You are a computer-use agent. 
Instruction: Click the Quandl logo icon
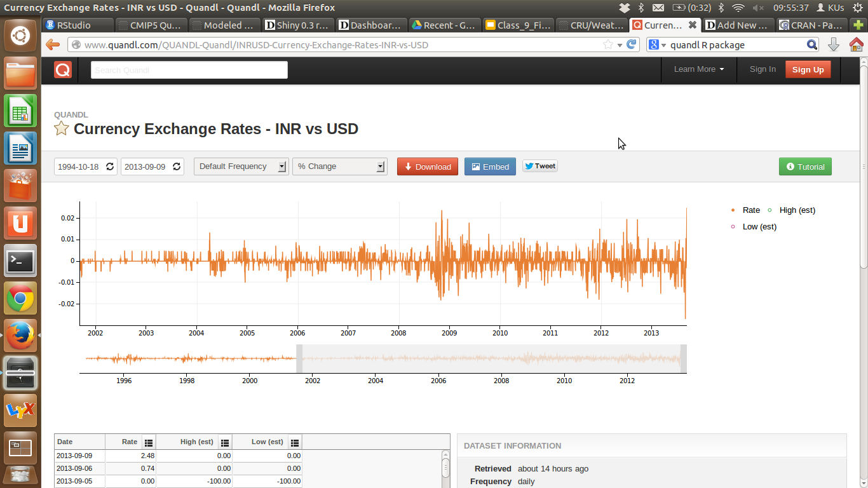tap(63, 70)
